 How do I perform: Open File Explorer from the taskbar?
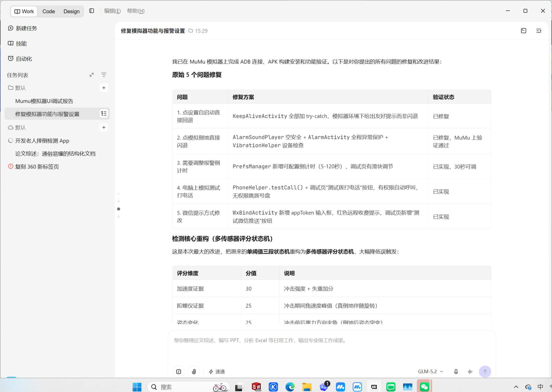(307, 387)
